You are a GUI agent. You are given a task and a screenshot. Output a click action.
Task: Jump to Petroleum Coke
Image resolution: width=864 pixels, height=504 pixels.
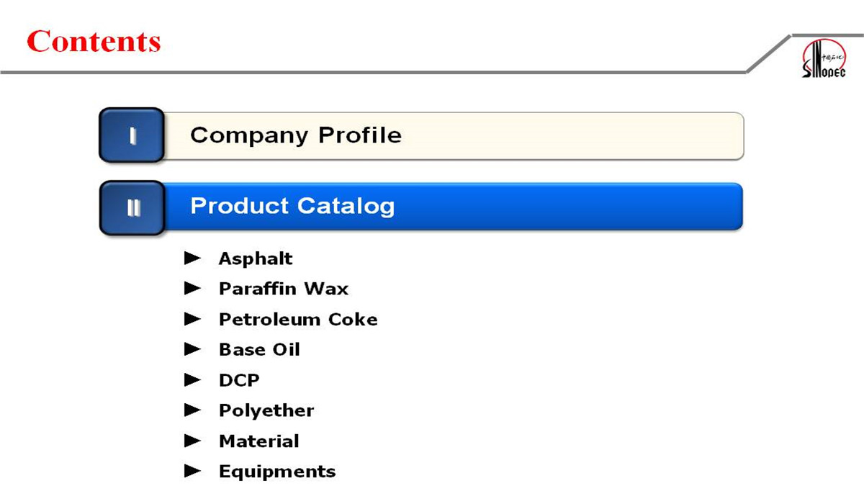coord(298,319)
